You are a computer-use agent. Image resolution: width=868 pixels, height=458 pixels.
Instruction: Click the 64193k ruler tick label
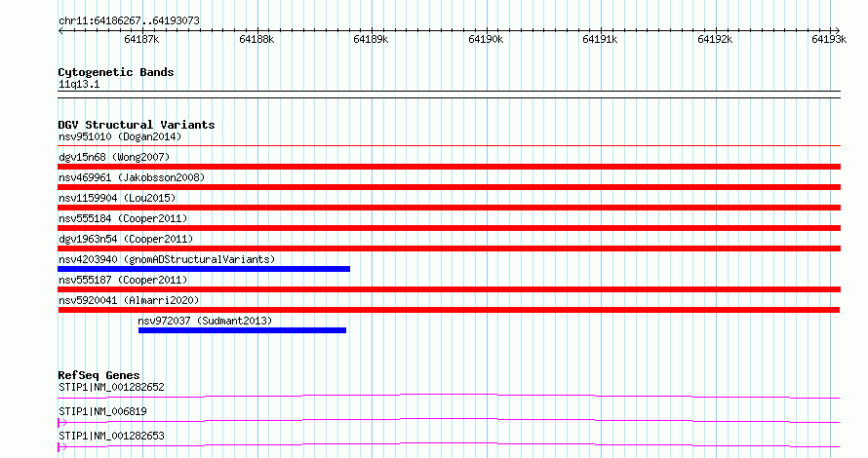pos(829,39)
